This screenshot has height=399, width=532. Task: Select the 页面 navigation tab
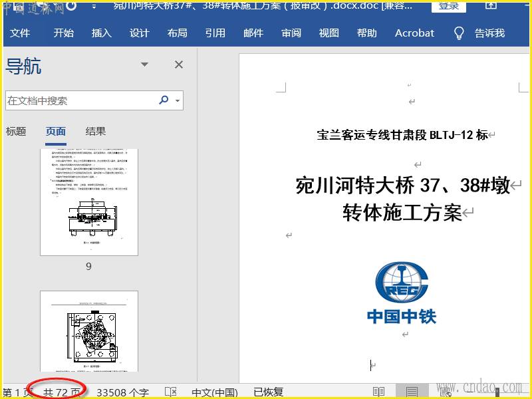pyautogui.click(x=56, y=131)
